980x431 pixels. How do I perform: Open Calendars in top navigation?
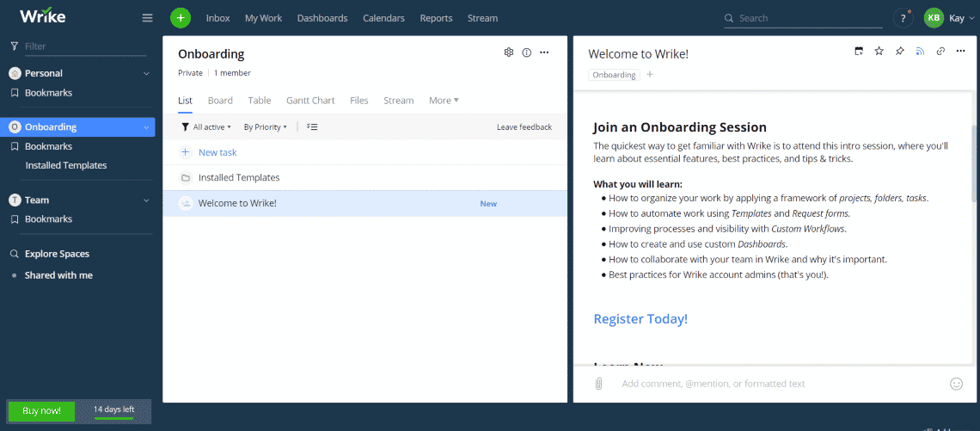[x=383, y=18]
